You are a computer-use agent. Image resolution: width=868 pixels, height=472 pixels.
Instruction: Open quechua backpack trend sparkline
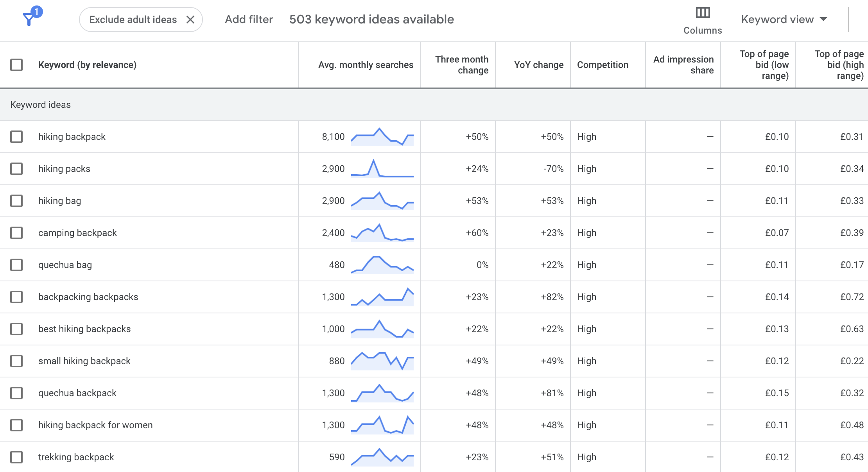point(382,393)
